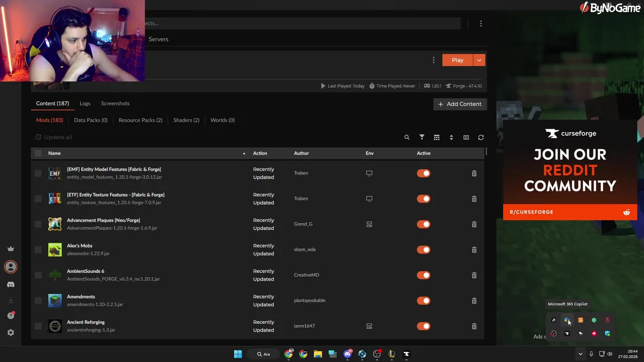
Task: Open the three-dot menu beside Play button
Action: click(x=434, y=60)
